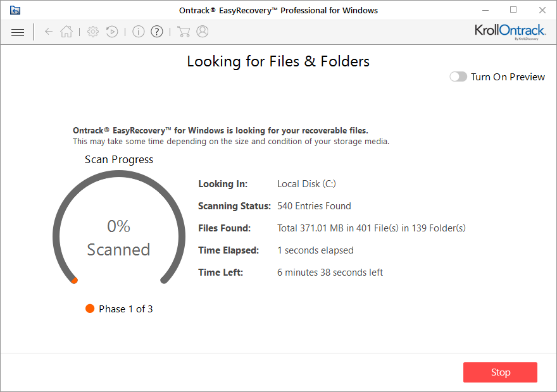Go to the Home screen icon
The width and height of the screenshot is (557, 392).
66,32
